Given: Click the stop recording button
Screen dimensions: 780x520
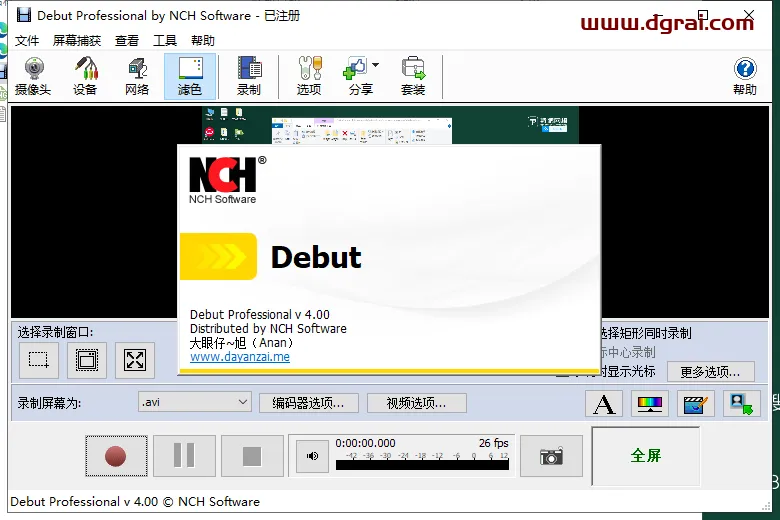Looking at the screenshot, I should (252, 456).
